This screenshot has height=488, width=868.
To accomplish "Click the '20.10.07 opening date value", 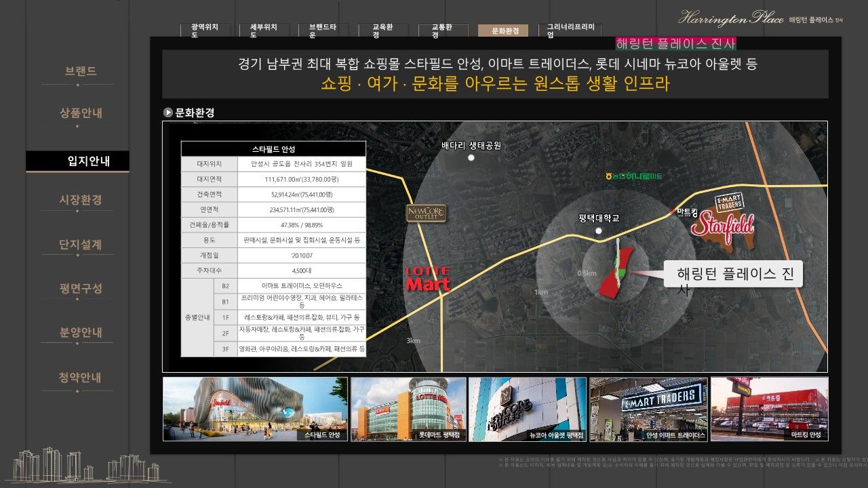I will coord(302,256).
